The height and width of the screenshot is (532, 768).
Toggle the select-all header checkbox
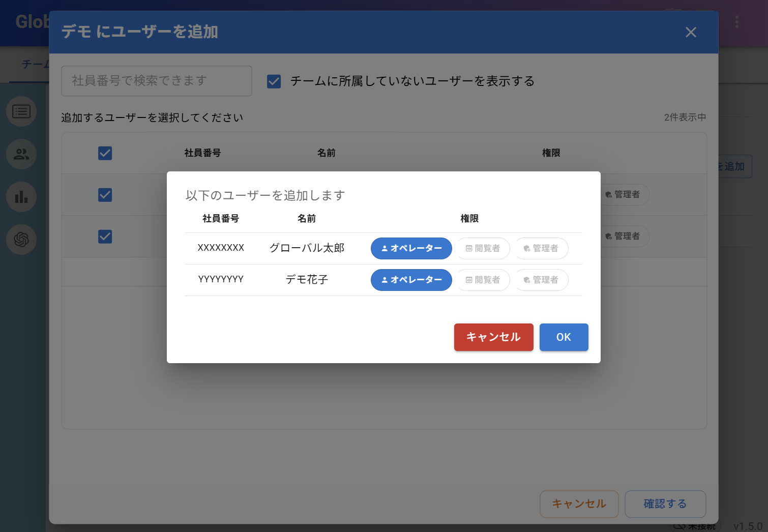tap(105, 153)
